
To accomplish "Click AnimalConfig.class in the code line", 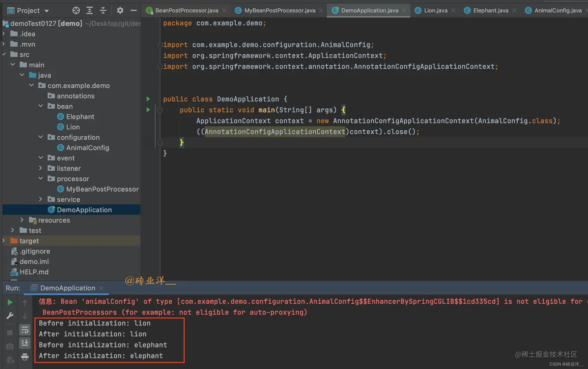I will point(515,121).
